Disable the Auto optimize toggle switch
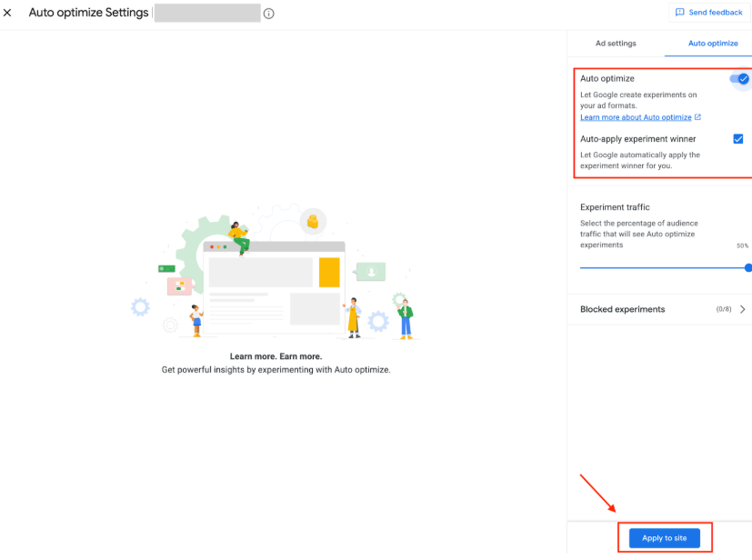The height and width of the screenshot is (560, 752). [x=739, y=79]
